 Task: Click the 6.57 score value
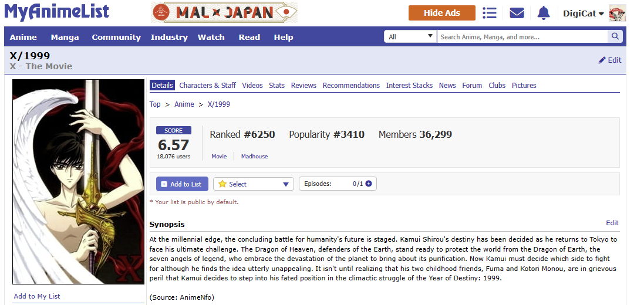pos(173,145)
